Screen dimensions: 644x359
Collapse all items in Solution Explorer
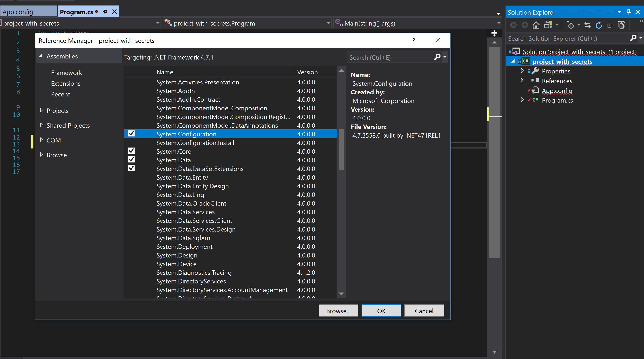[610, 25]
